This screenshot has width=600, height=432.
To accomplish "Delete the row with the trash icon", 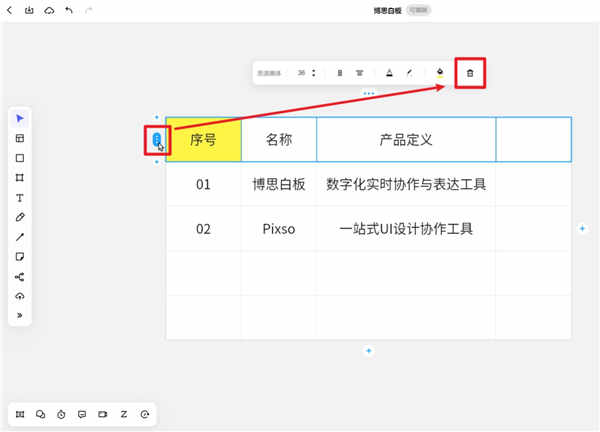I will [470, 73].
